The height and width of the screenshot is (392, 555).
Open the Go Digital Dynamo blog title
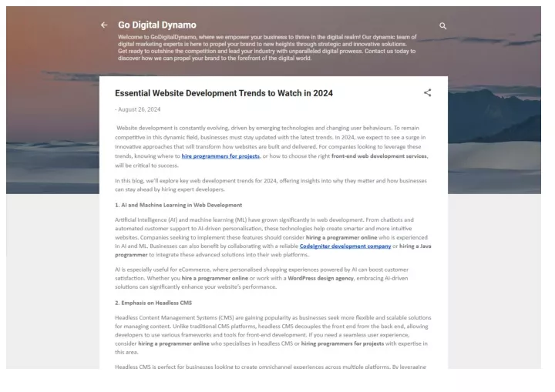click(x=157, y=25)
